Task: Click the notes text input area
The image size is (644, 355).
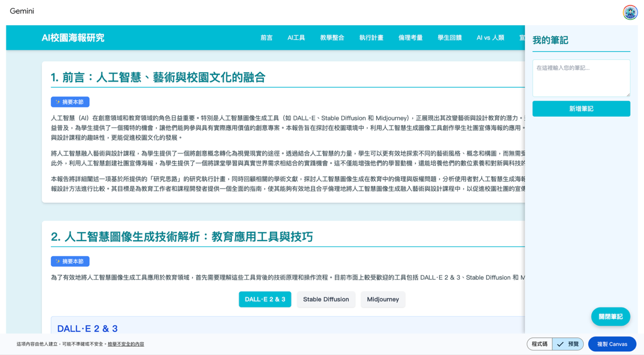Action: [x=581, y=78]
